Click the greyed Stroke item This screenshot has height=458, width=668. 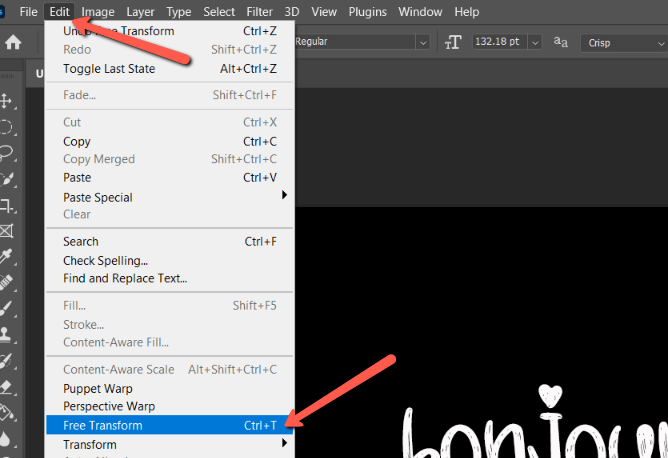(170, 325)
